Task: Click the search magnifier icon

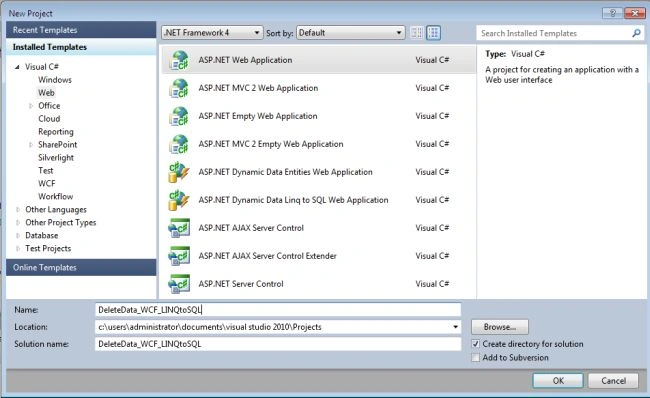Action: (x=636, y=33)
